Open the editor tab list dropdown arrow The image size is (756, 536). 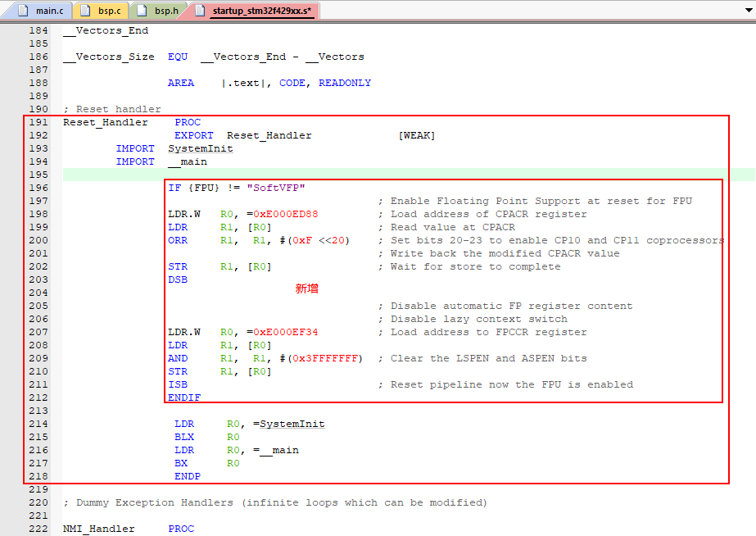click(749, 10)
